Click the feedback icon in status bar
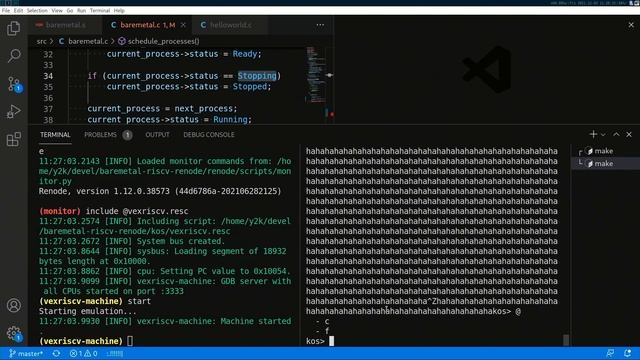Image resolution: width=640 pixels, height=360 pixels. pos(610,353)
